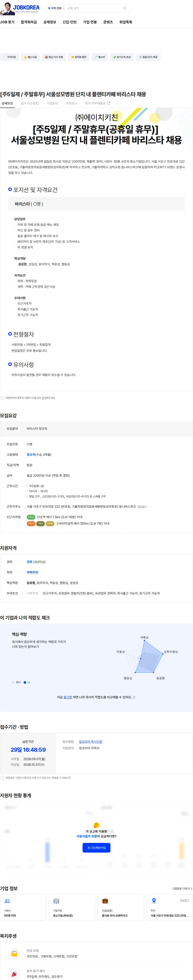The image size is (193, 980).
Task: Click the 연금·보험 benefit icon
Action: coord(14,953)
